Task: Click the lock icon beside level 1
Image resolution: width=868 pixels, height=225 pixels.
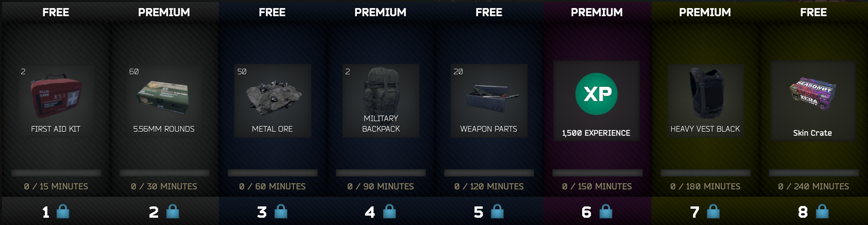Action: point(63,211)
